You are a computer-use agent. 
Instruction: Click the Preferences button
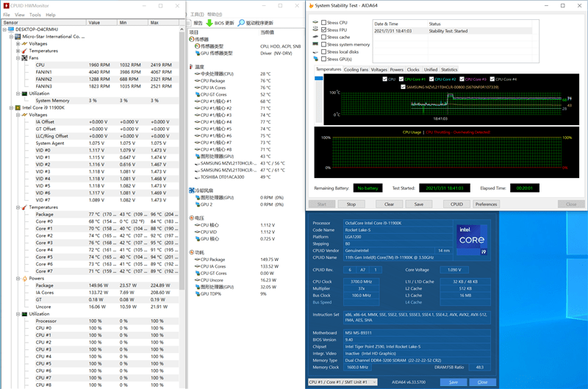[x=486, y=204]
